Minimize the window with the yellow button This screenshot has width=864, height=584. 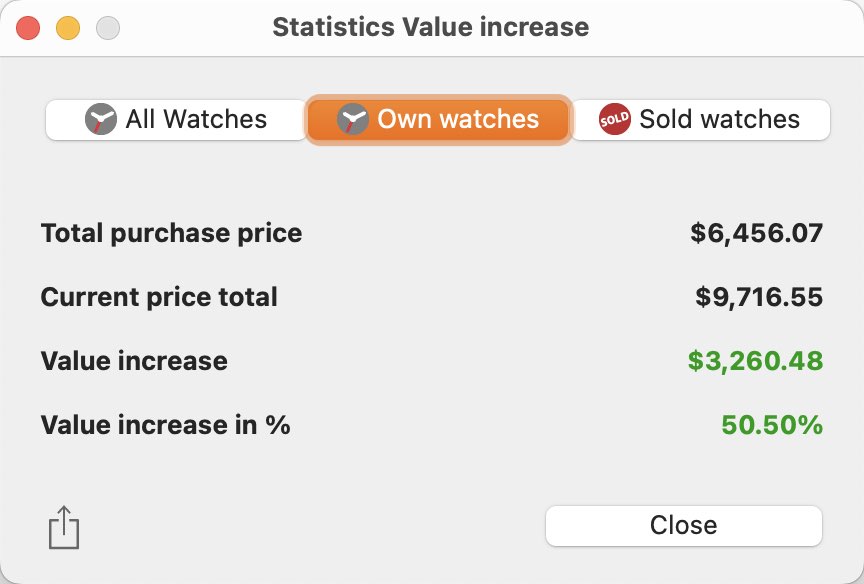coord(68,28)
